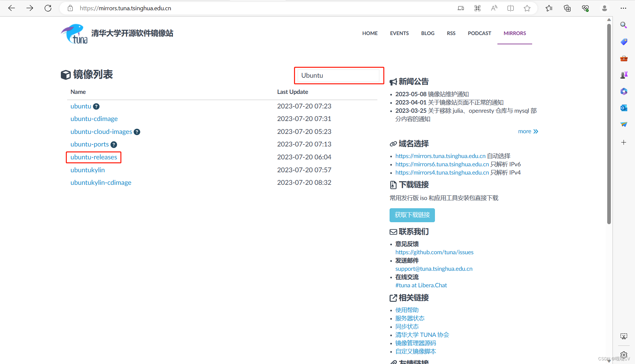The width and height of the screenshot is (635, 364).
Task: Click the support@tuna.tsinghua.edu.cn email link
Action: pos(434,269)
